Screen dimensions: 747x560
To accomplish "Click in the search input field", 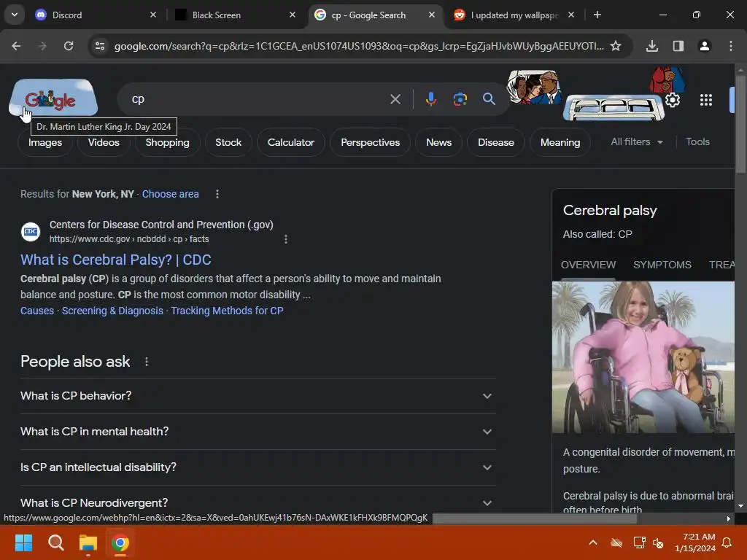I will [x=258, y=99].
